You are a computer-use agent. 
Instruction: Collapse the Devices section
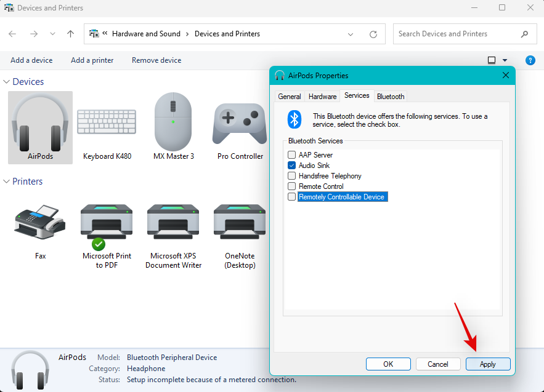[6, 82]
